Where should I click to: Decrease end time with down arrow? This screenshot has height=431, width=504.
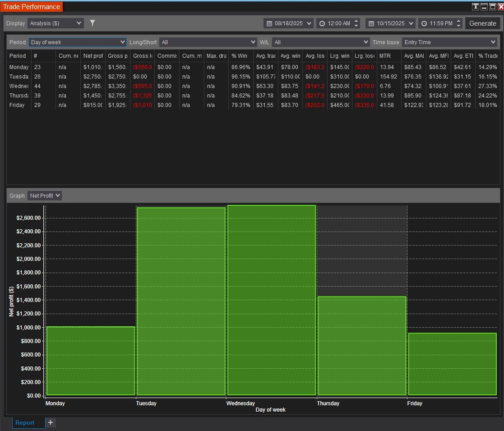[x=458, y=26]
